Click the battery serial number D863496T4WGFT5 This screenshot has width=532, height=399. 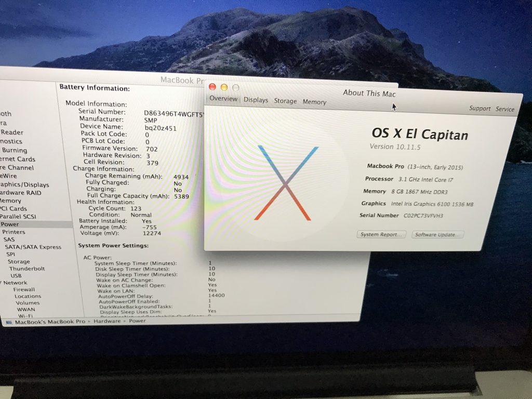pos(174,114)
